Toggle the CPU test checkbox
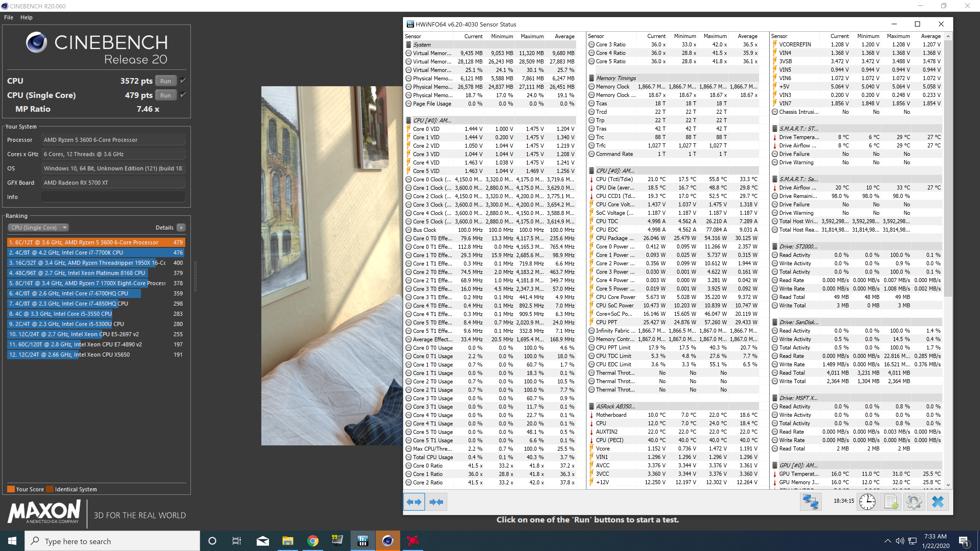 183,81
